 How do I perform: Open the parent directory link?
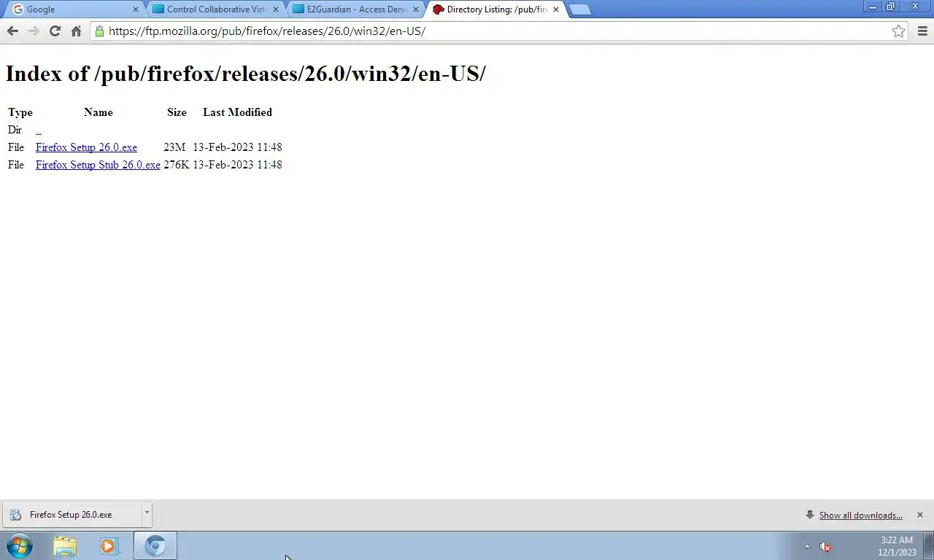click(38, 130)
